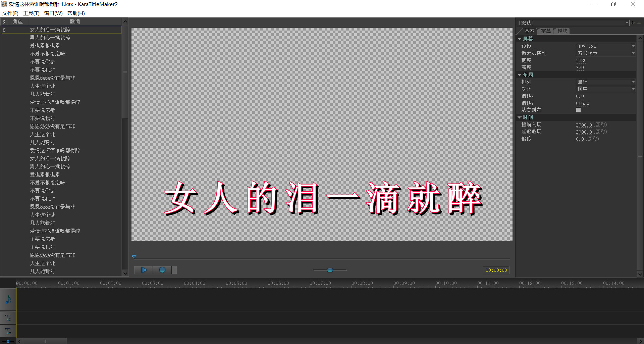Click the small gray button beside record
The width and height of the screenshot is (644, 344).
click(174, 270)
